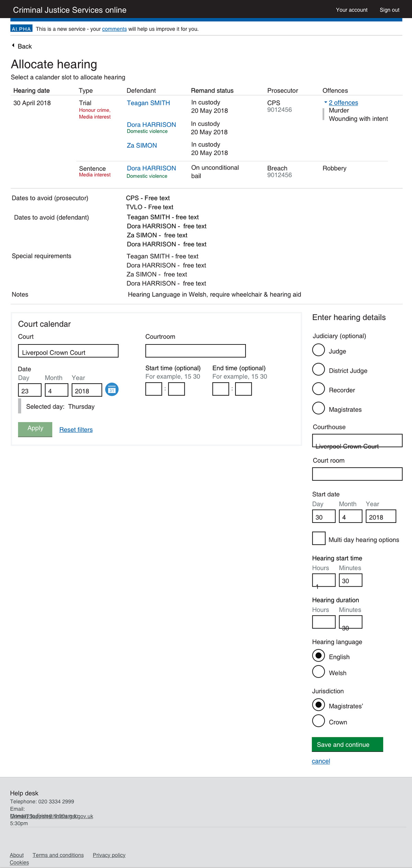The width and height of the screenshot is (412, 868).
Task: Tick the Multi day hearing options checkbox
Action: click(319, 538)
